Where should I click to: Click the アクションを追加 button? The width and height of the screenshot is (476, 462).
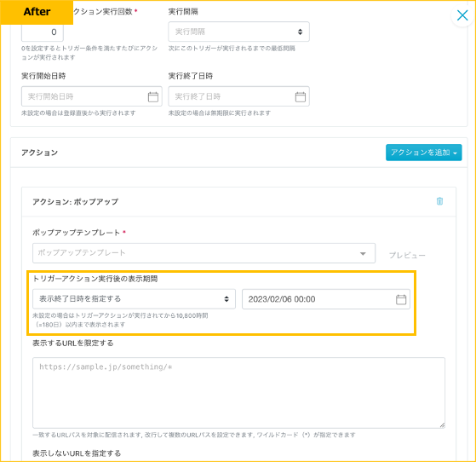(x=423, y=153)
